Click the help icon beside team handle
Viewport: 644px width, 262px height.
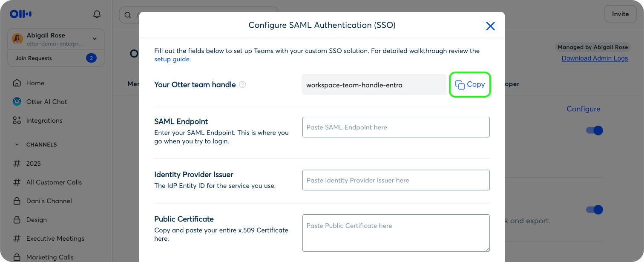(x=242, y=84)
